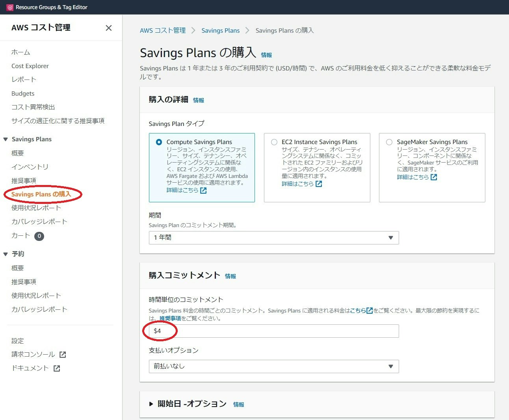Open カバレッジレポート under 予約
The width and height of the screenshot is (509, 420).
pos(39,309)
